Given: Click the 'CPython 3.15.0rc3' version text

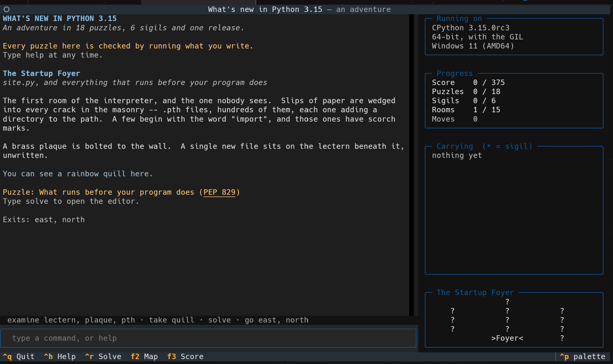Looking at the screenshot, I should pos(471,28).
